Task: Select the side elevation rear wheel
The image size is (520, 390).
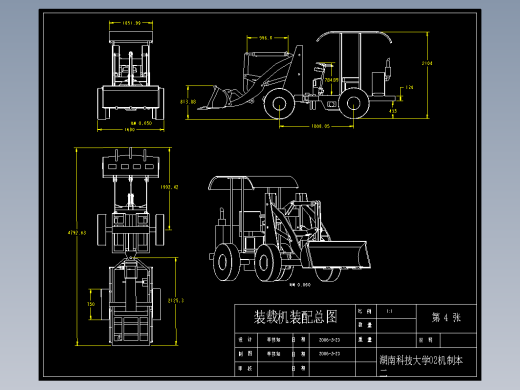Action: coord(354,103)
